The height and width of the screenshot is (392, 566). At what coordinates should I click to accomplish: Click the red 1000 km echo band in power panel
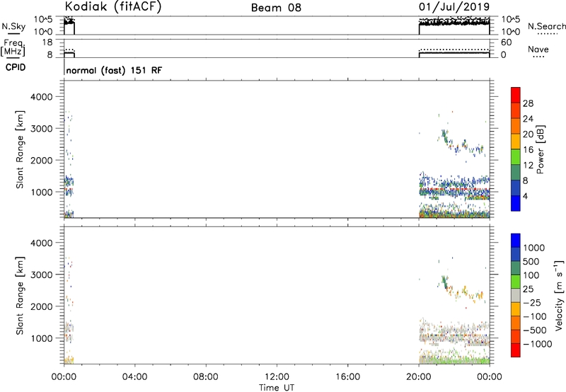454,190
